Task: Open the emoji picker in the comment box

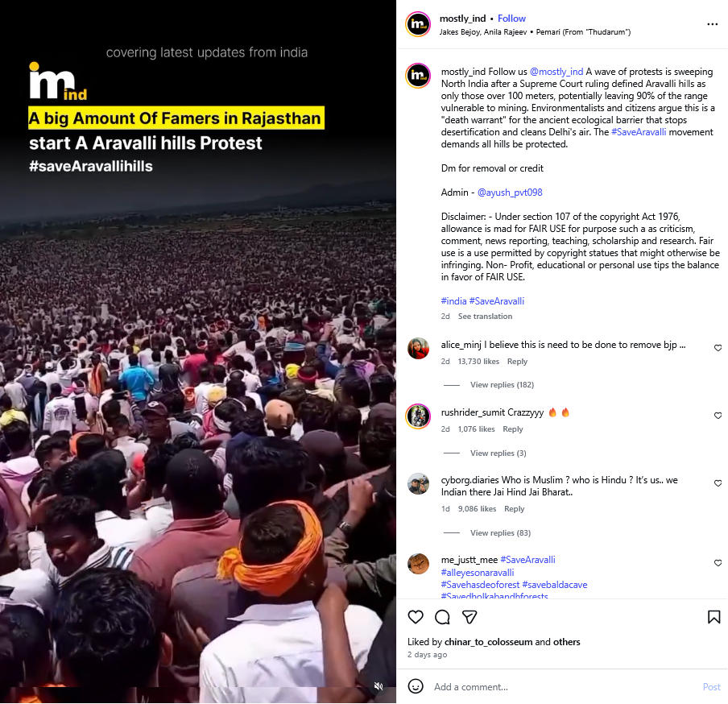Action: (416, 686)
